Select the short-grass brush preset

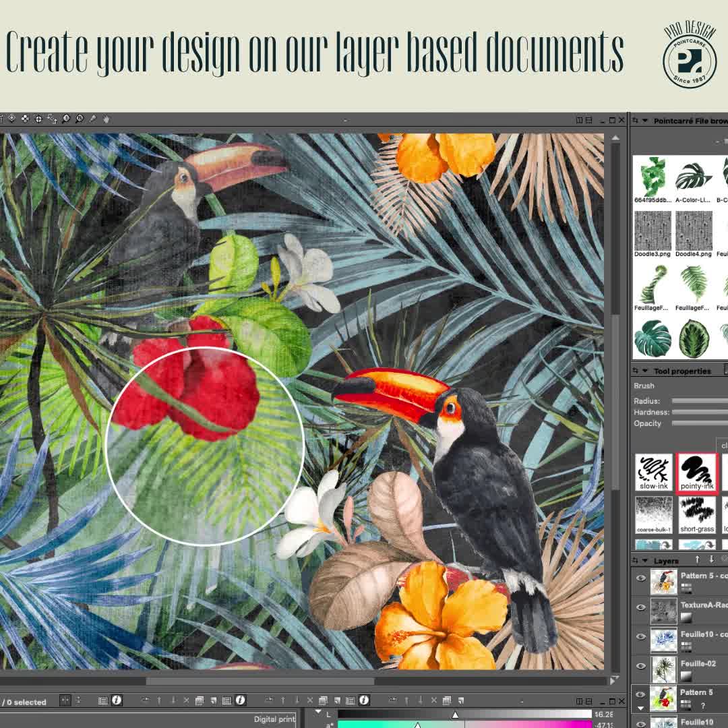coord(697,516)
